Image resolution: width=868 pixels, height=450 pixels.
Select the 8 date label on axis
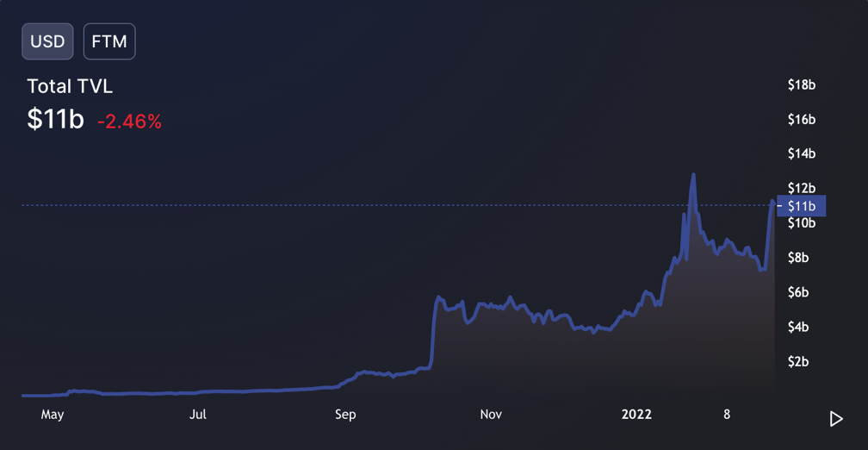[x=727, y=415]
